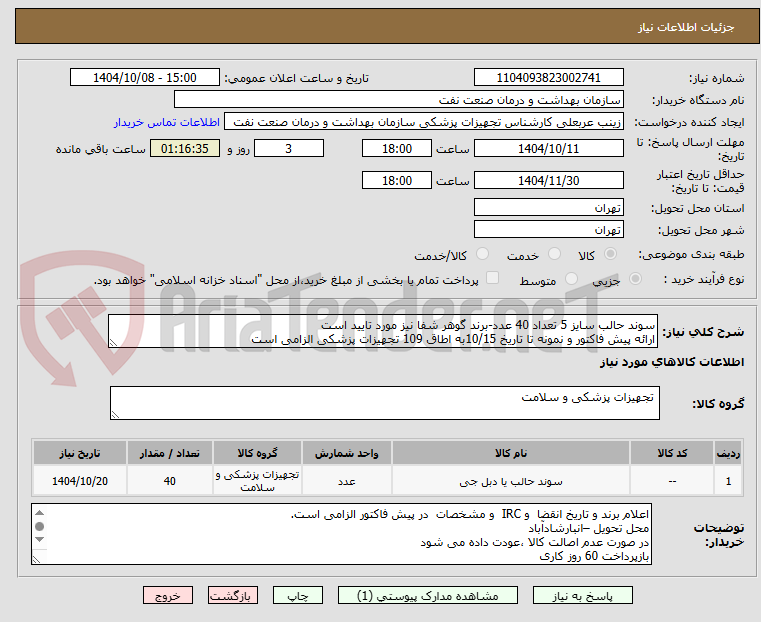Click resize grip of شرح کلی نیاز box
Image resolution: width=761 pixels, height=622 pixels.
coord(113,343)
